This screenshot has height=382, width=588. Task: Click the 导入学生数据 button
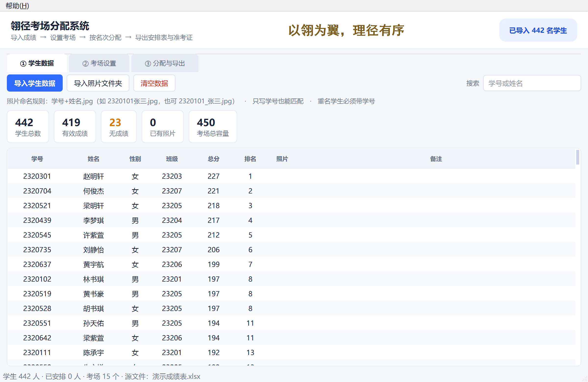coord(35,83)
